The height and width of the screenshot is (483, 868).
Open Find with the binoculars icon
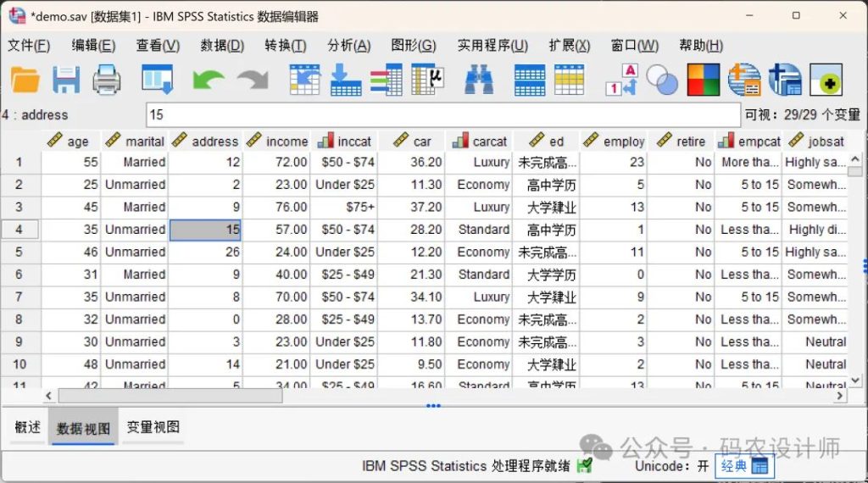479,80
